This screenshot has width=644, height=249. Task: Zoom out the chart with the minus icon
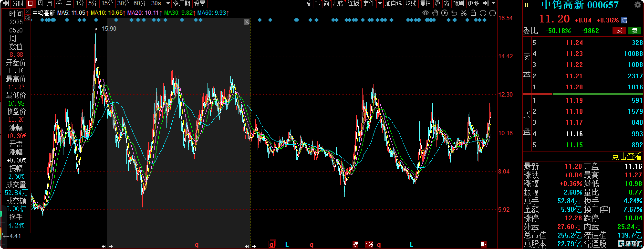492,13
